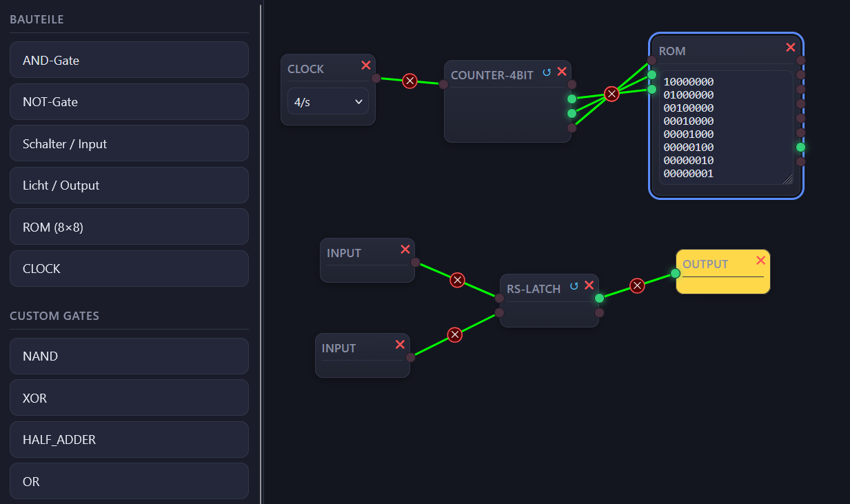Remove the CLOCK component with its red X
Viewport: 850px width, 504px height.
tap(366, 65)
